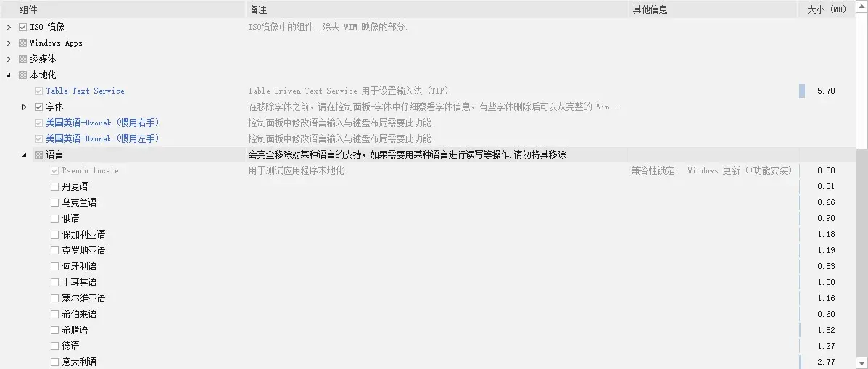868x369 pixels.
Task: Select the Table Text Service item
Action: [85, 91]
